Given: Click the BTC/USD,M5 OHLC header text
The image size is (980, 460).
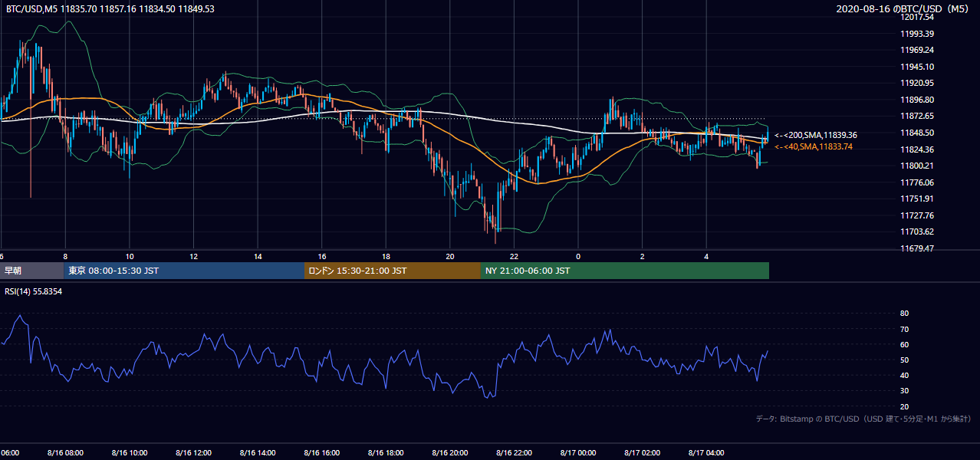Looking at the screenshot, I should 110,9.
